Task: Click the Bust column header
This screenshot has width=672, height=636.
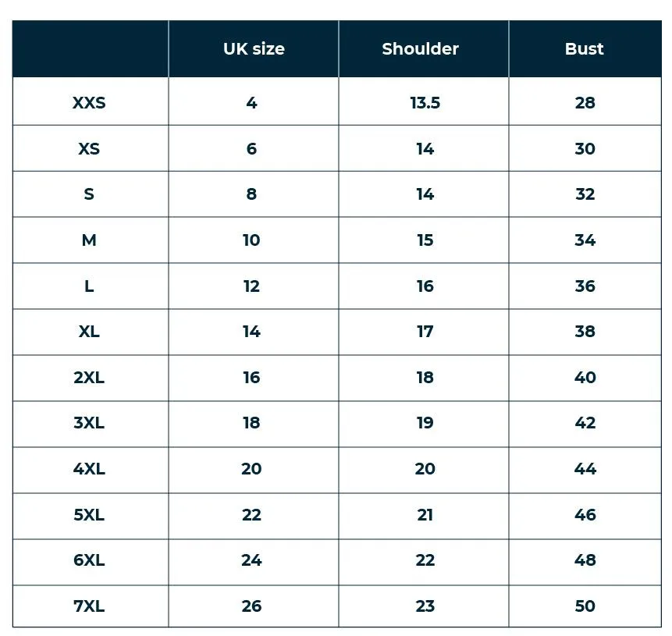Action: tap(584, 49)
